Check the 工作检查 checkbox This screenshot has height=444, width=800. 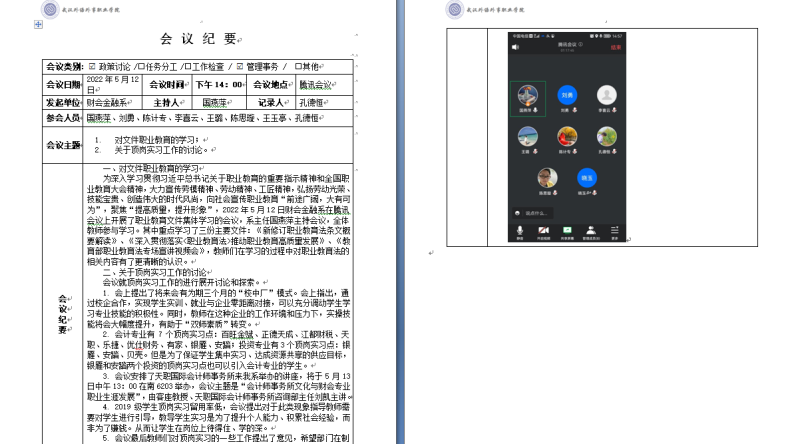pyautogui.click(x=188, y=66)
